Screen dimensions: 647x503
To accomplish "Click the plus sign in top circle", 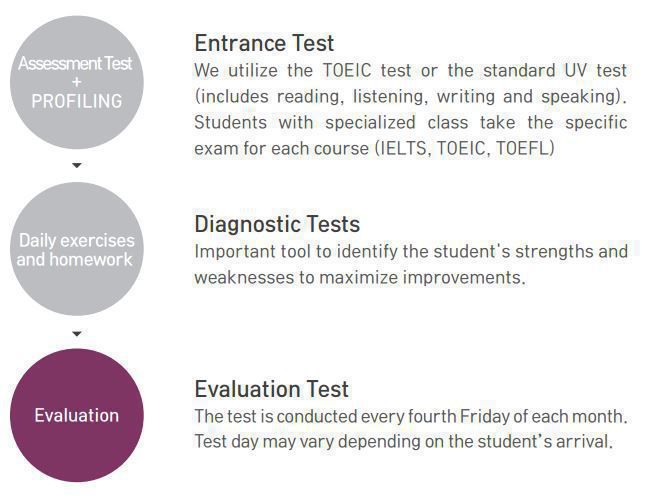I will coord(77,82).
